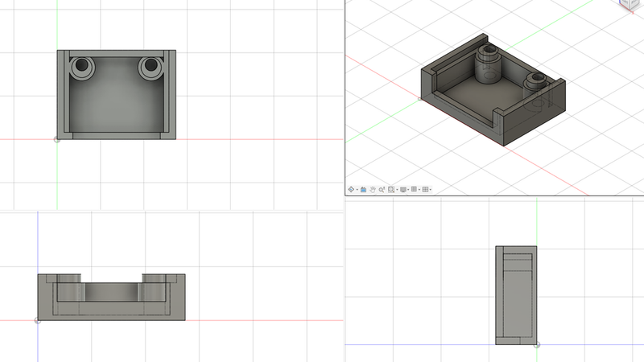Expand the Display Settings dropdown arrow
644x362 pixels.
pyautogui.click(x=408, y=190)
